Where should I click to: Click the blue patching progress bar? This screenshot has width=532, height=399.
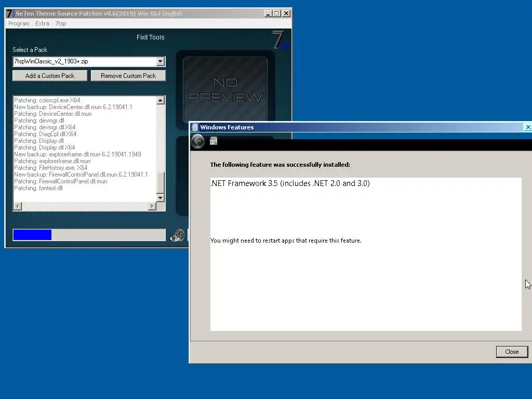click(89, 235)
